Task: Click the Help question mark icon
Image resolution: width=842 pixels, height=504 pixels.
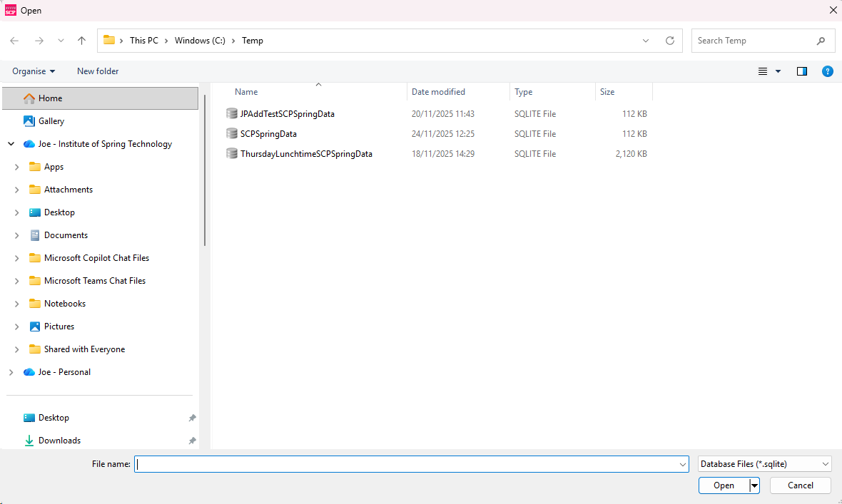Action: (x=827, y=71)
